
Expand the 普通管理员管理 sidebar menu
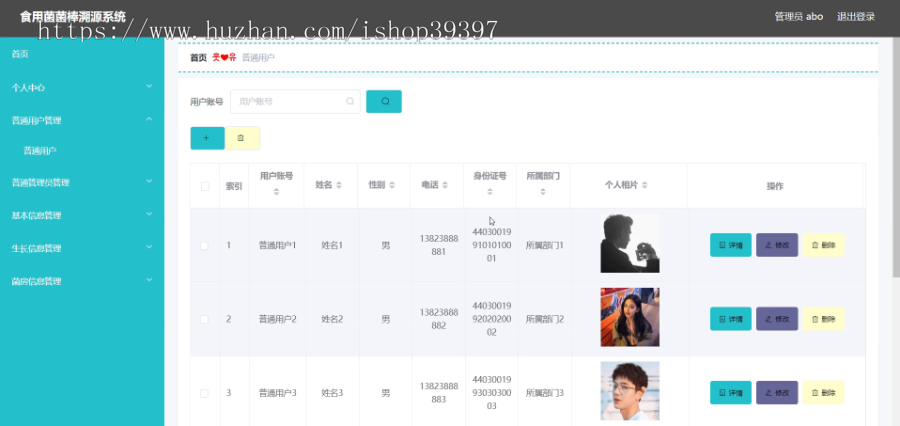pos(82,182)
